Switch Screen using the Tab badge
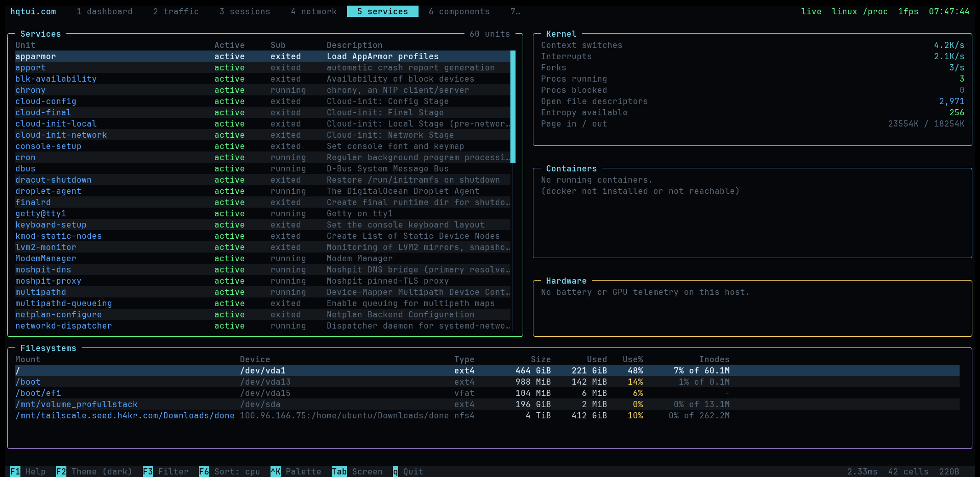980x477 pixels. tap(339, 471)
